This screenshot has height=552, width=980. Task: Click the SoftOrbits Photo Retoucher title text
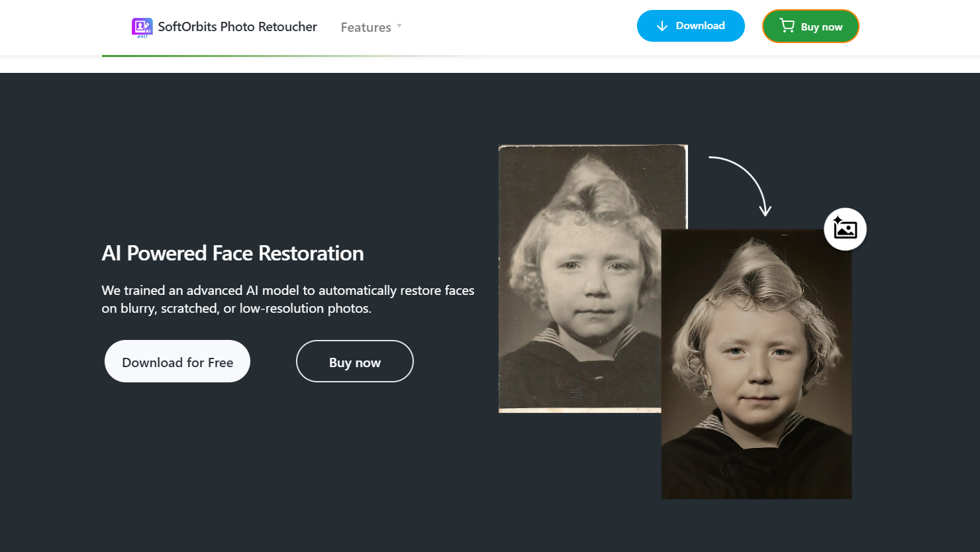point(237,27)
